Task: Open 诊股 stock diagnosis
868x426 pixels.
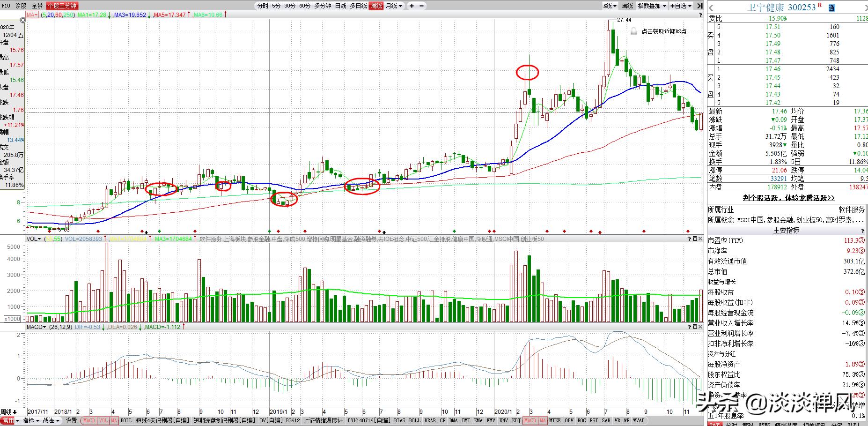Action: point(21,6)
